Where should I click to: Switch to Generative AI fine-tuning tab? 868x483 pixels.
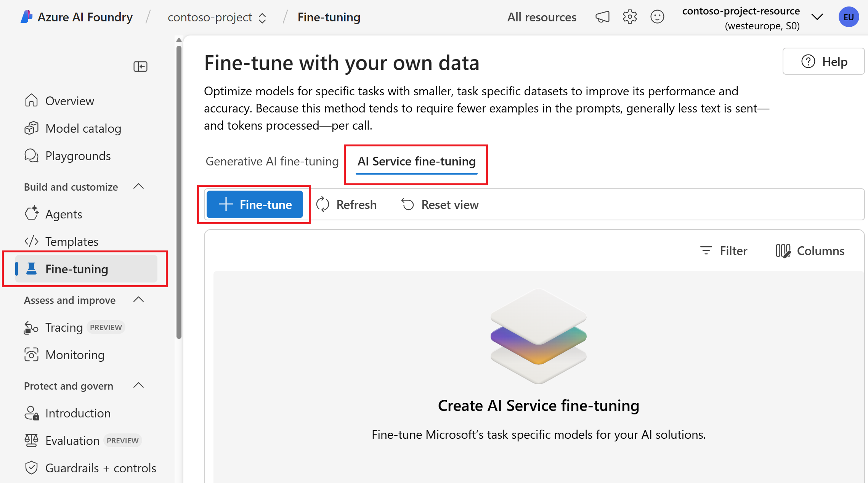pyautogui.click(x=272, y=161)
